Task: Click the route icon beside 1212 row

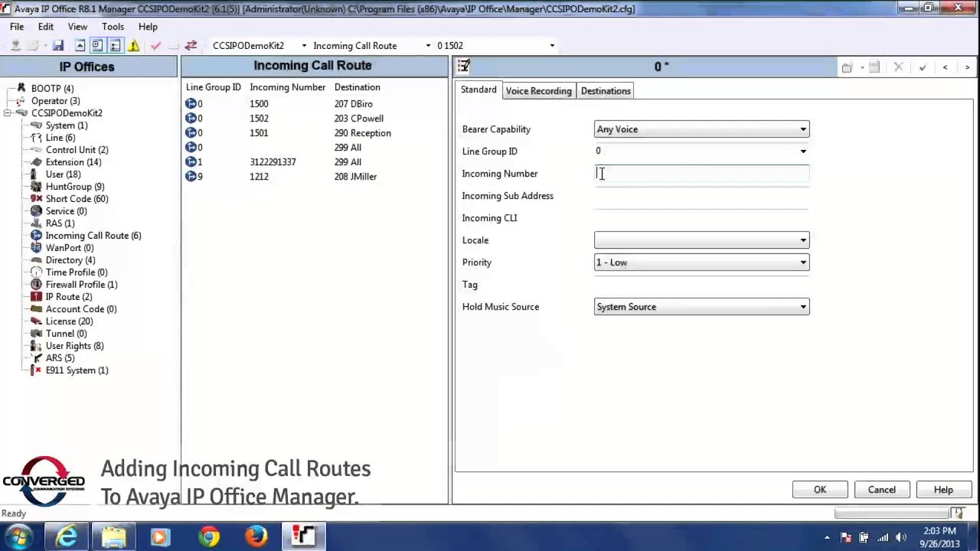Action: 191,177
